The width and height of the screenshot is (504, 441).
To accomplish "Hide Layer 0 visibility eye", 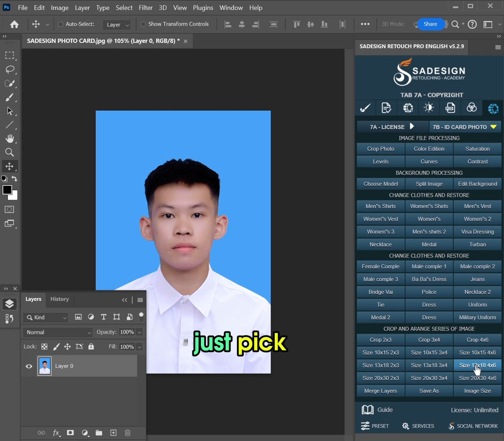I will click(29, 366).
